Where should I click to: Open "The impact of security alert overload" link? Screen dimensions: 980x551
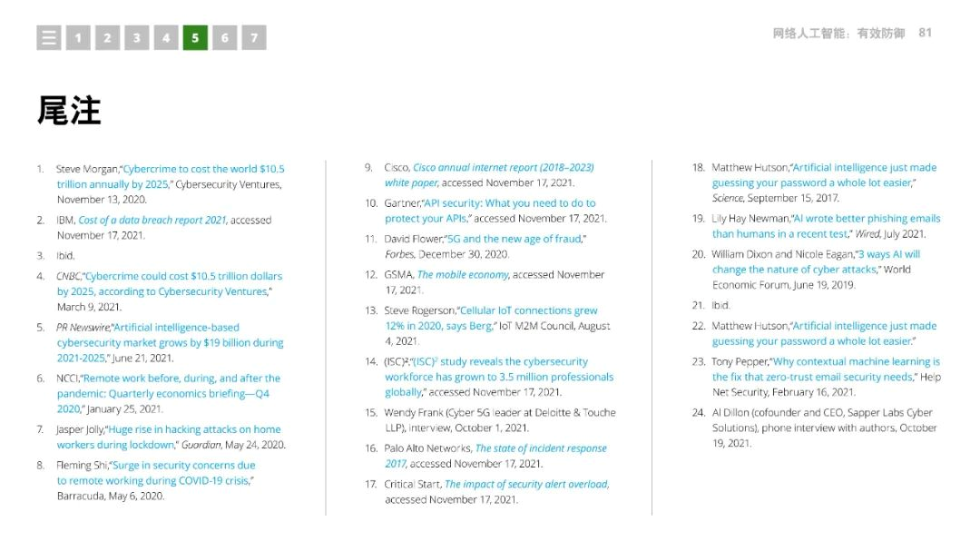click(x=527, y=484)
